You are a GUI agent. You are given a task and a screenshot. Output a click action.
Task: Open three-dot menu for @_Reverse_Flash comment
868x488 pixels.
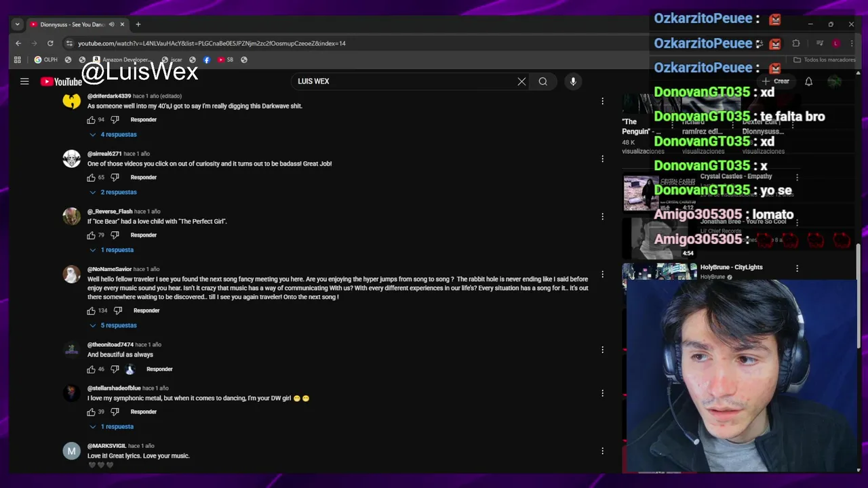pos(602,216)
